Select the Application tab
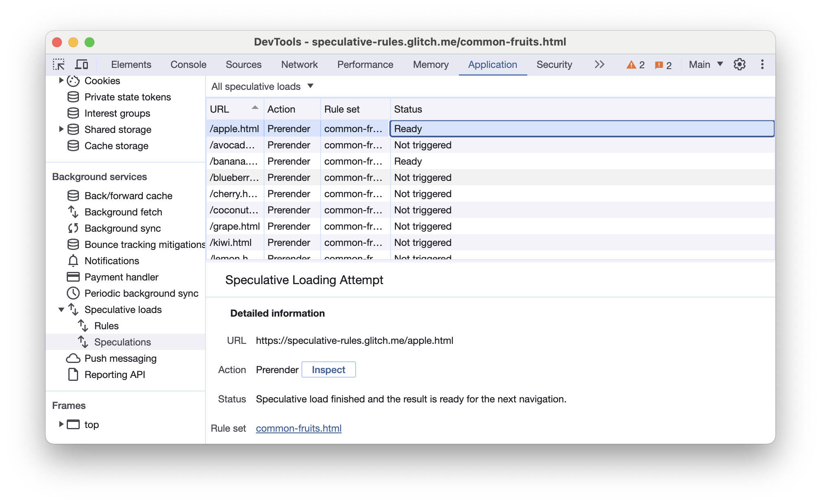The image size is (821, 504). pos(493,65)
